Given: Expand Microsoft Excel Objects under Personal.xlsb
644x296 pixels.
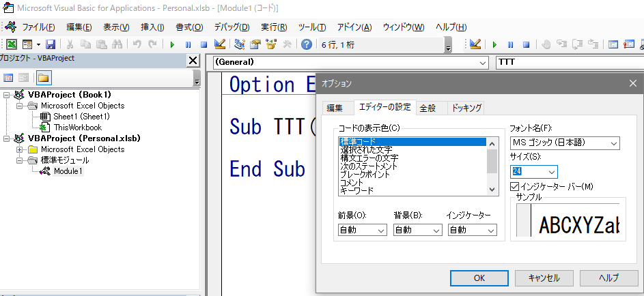Looking at the screenshot, I should [19, 149].
